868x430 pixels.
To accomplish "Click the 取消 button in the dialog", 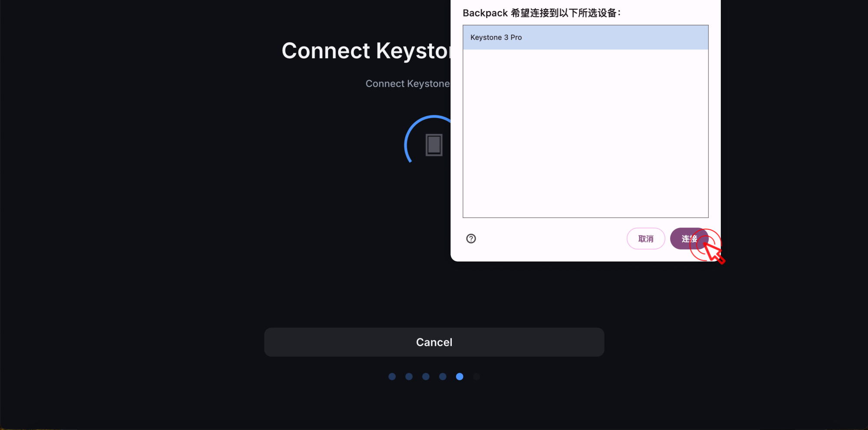I will click(646, 238).
